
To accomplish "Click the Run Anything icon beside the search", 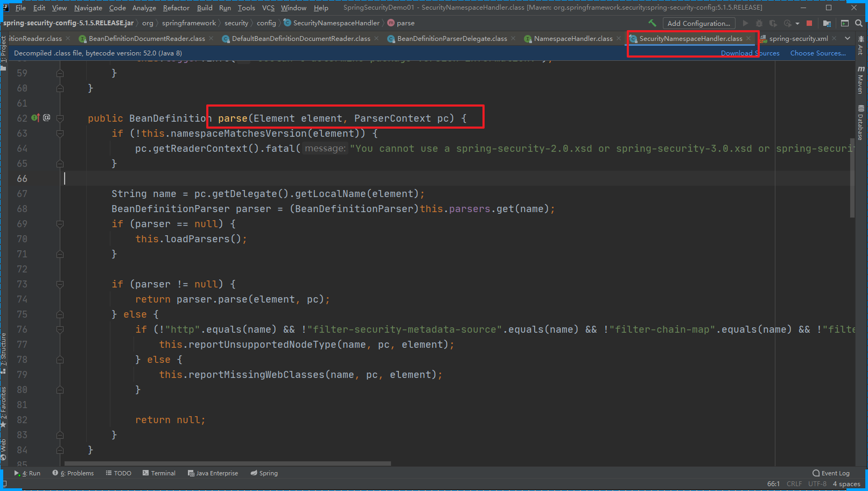I will pyautogui.click(x=845, y=23).
